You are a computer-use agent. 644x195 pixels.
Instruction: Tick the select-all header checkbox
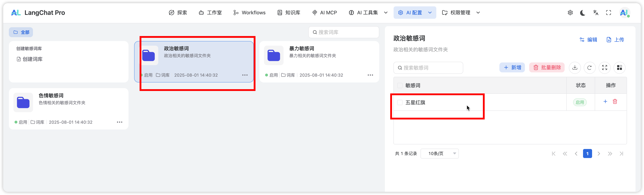400,86
